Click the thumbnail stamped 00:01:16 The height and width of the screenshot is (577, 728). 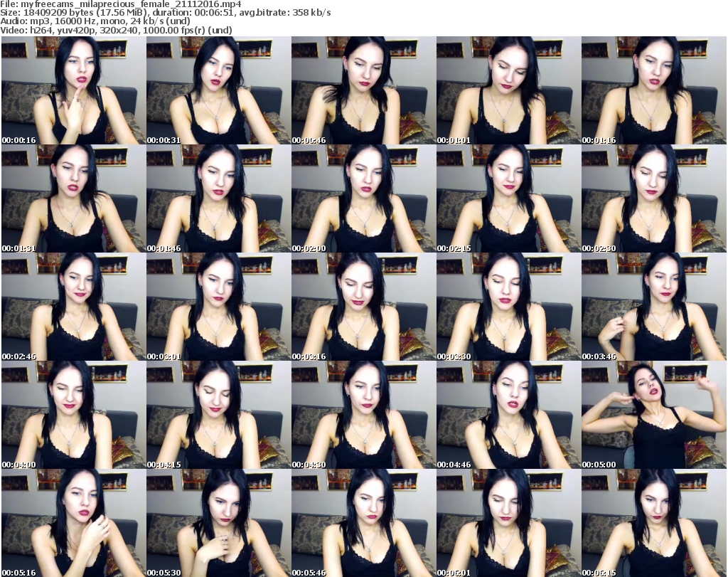pos(653,90)
